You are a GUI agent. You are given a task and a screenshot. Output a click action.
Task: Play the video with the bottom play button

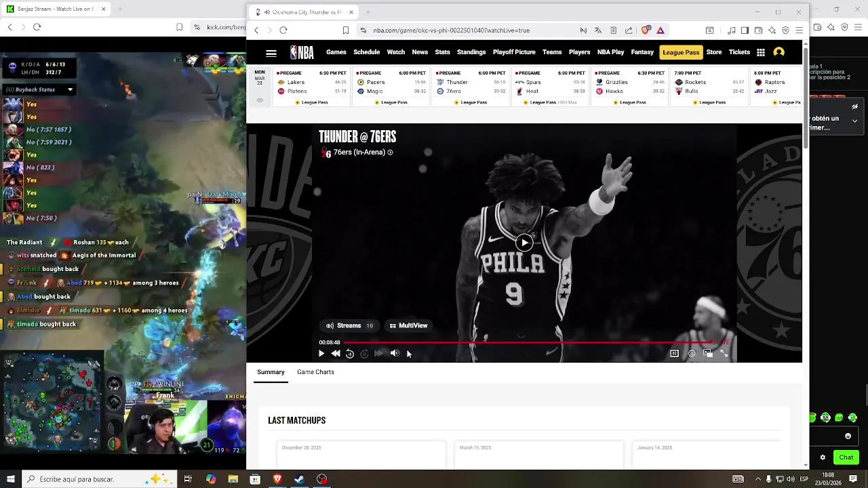click(321, 353)
